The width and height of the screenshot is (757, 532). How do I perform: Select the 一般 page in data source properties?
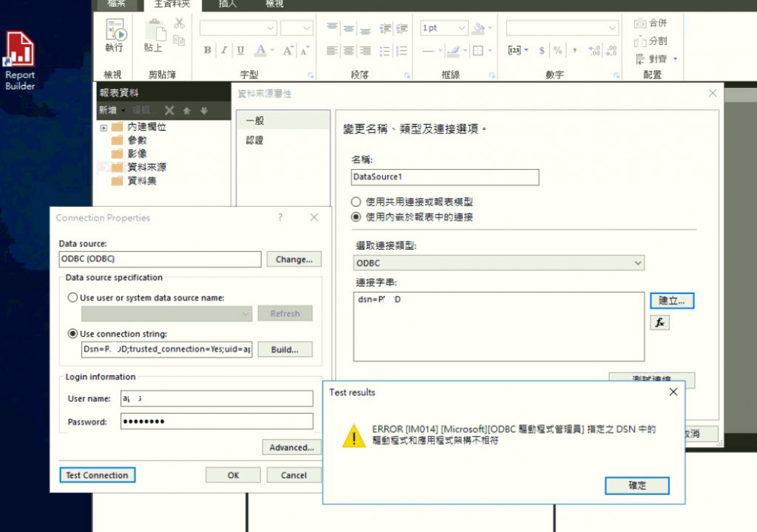click(x=283, y=120)
